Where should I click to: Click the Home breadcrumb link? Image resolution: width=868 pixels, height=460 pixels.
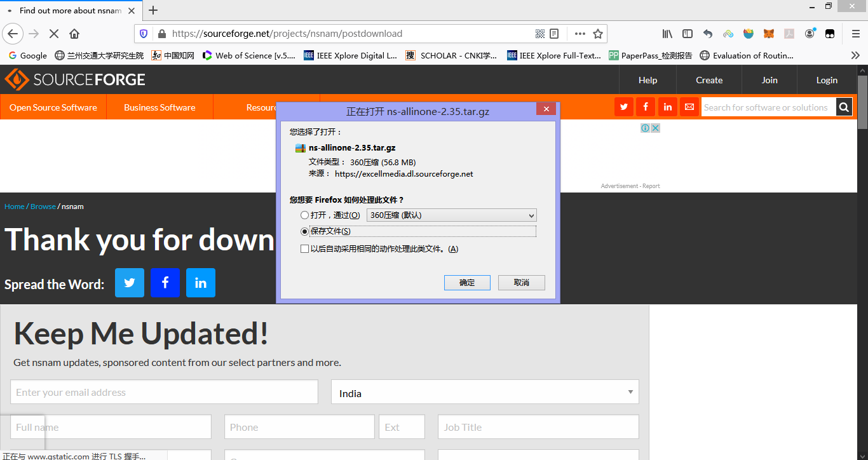click(x=14, y=206)
